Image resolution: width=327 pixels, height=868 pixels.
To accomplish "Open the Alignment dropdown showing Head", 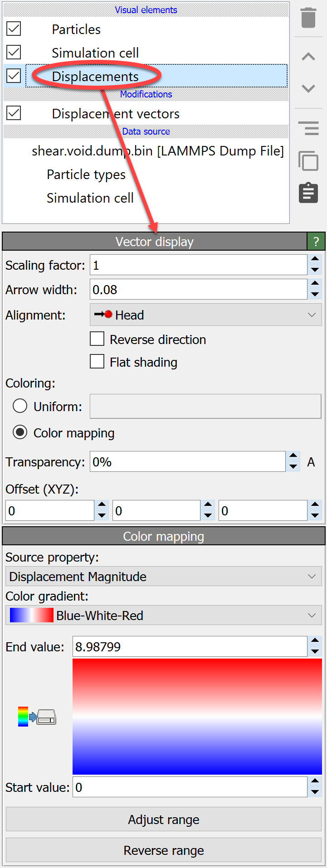I will 205,315.
